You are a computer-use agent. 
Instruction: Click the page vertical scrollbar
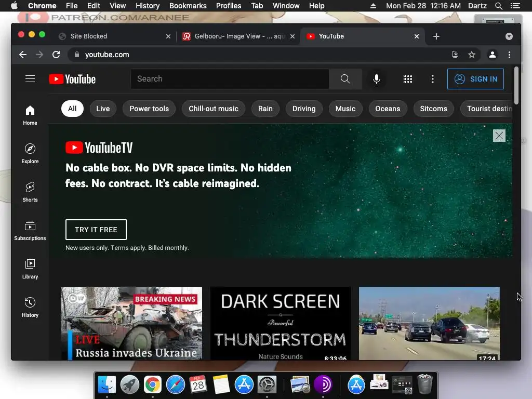(516, 86)
